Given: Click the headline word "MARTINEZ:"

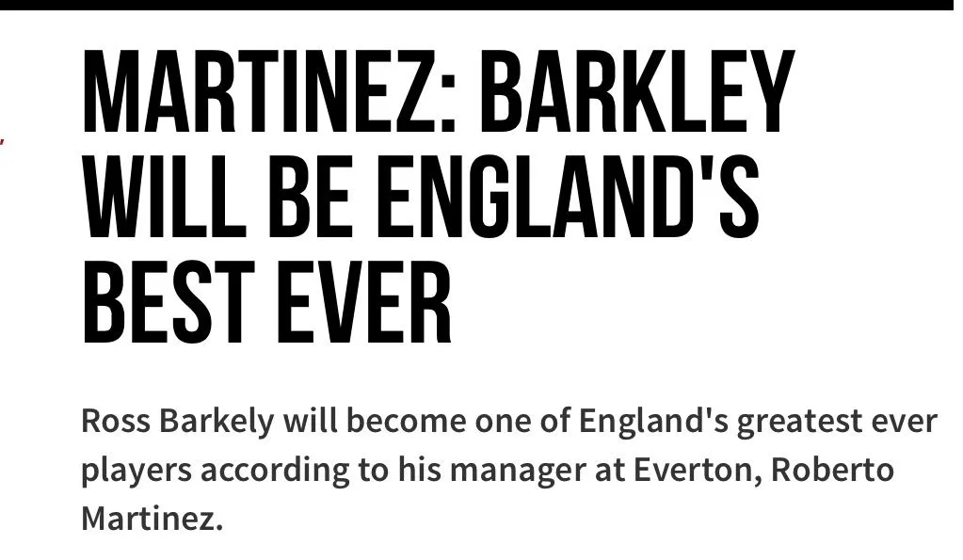Looking at the screenshot, I should coord(271,92).
